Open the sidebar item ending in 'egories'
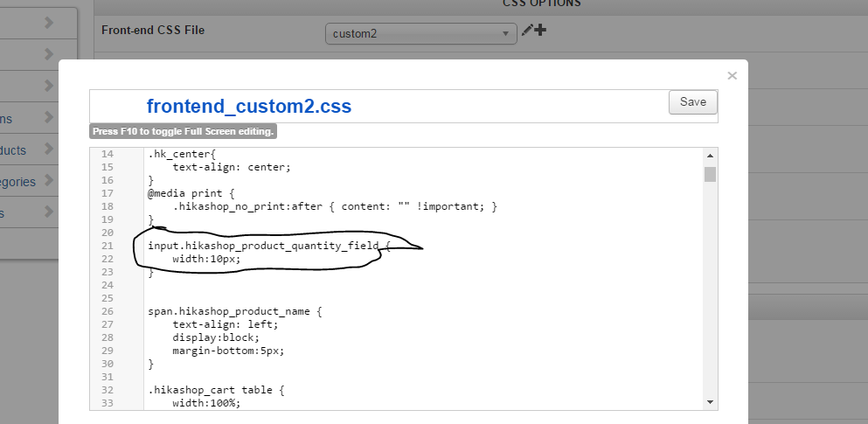 (17, 182)
